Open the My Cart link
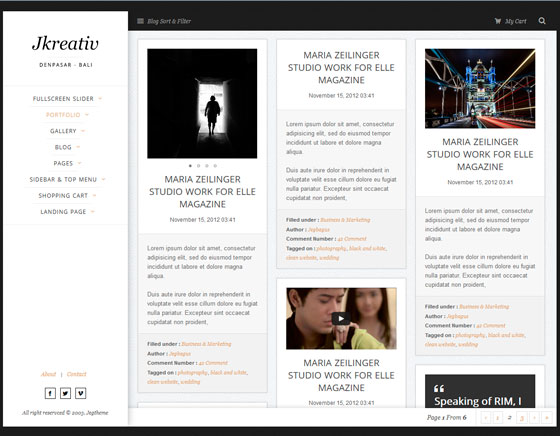Screen dimensions: 560x436 coord(515,21)
